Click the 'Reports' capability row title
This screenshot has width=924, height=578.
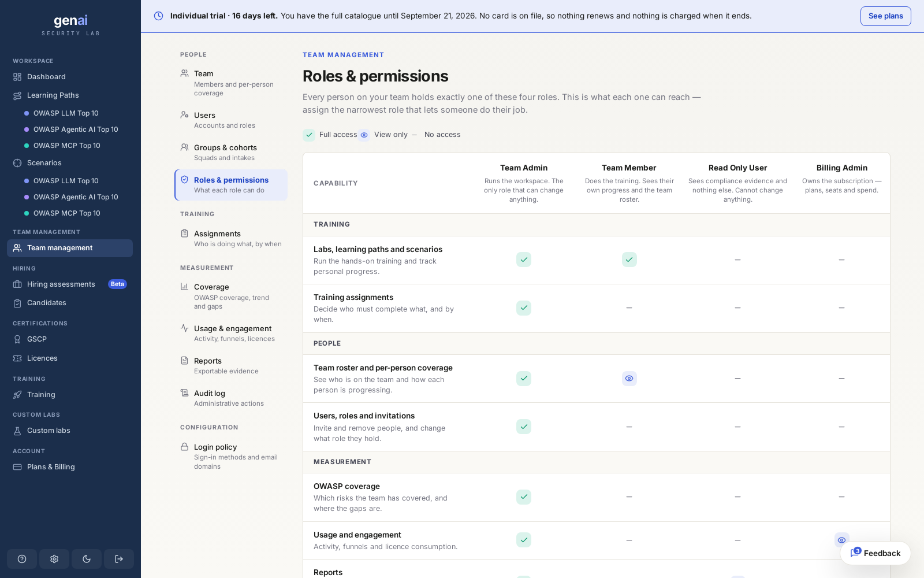pos(328,572)
